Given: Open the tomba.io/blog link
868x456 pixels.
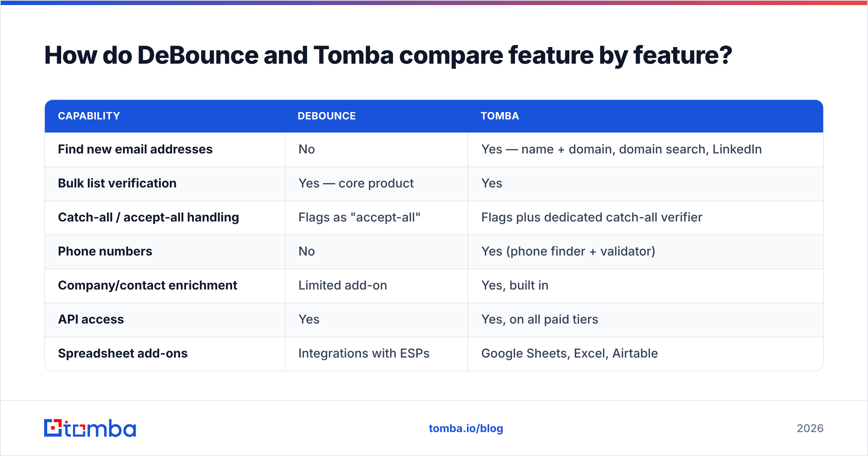Looking at the screenshot, I should [466, 428].
